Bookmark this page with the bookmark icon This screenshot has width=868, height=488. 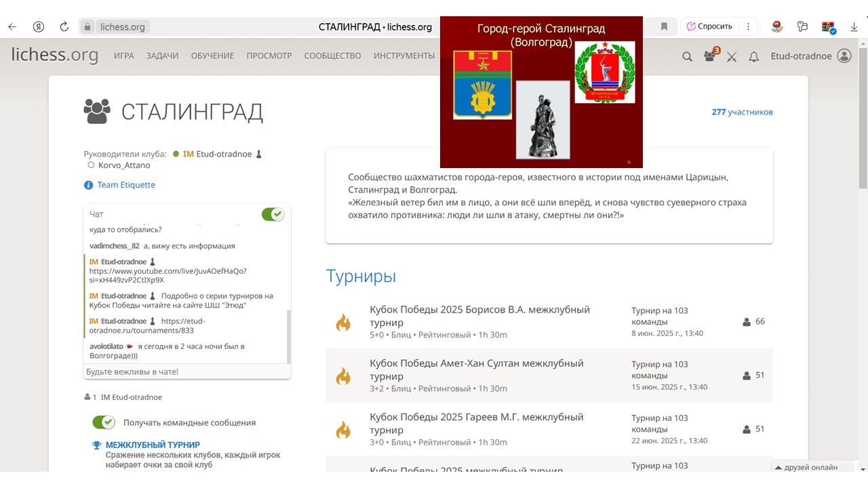coord(665,26)
